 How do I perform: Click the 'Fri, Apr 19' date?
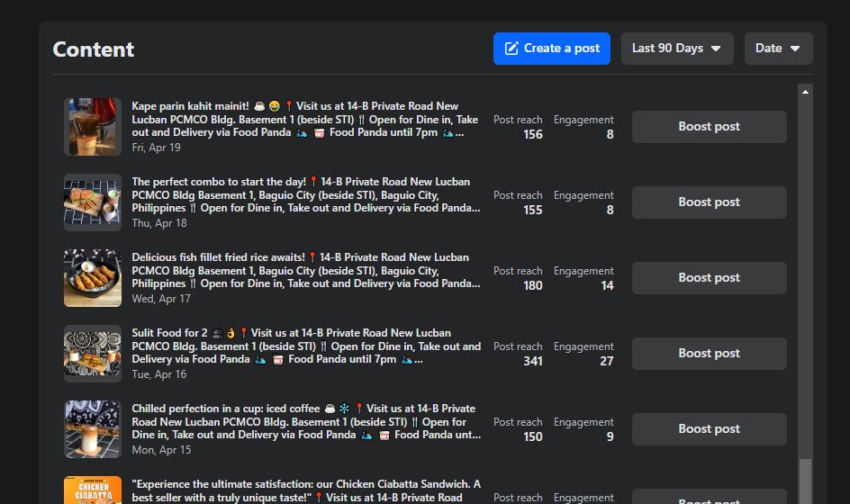pyautogui.click(x=156, y=148)
